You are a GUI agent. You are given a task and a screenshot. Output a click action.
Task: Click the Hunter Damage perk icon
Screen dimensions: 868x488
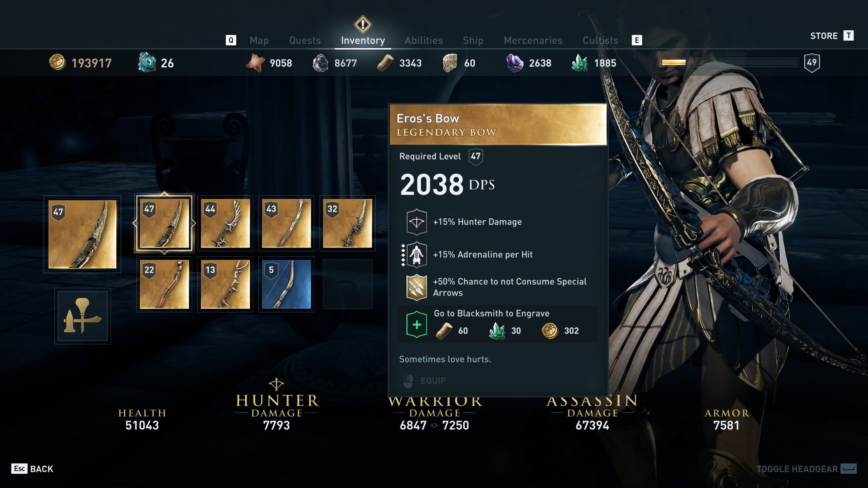416,222
